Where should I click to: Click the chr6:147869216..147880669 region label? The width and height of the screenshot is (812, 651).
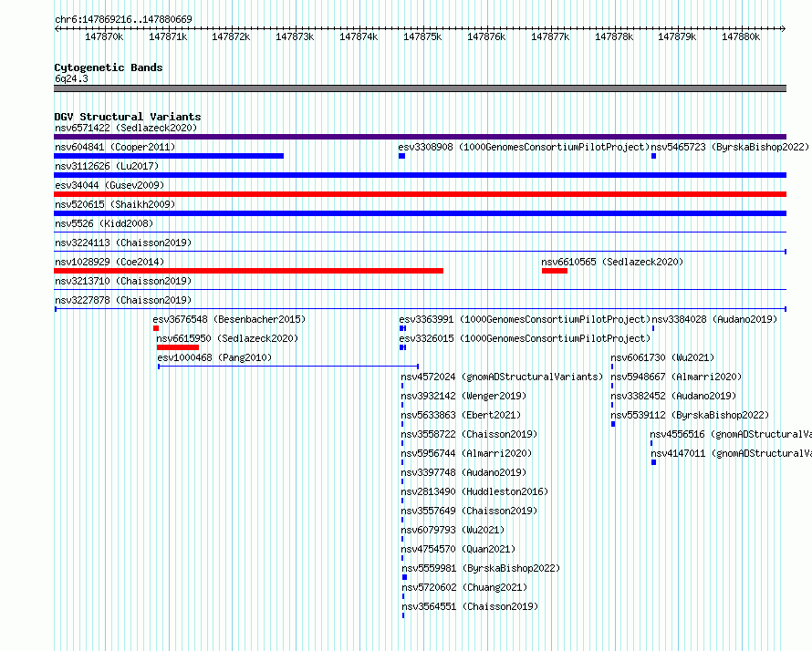click(123, 19)
